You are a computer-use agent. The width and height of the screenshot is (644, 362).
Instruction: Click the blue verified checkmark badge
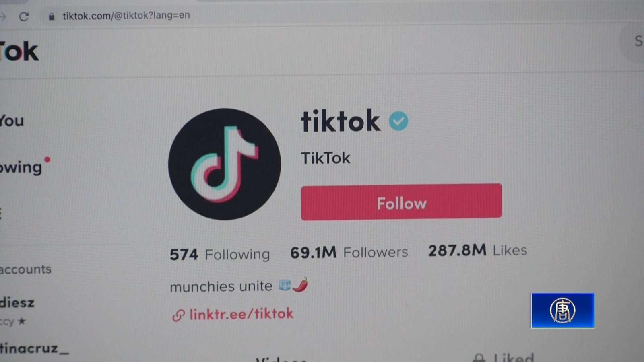(398, 121)
